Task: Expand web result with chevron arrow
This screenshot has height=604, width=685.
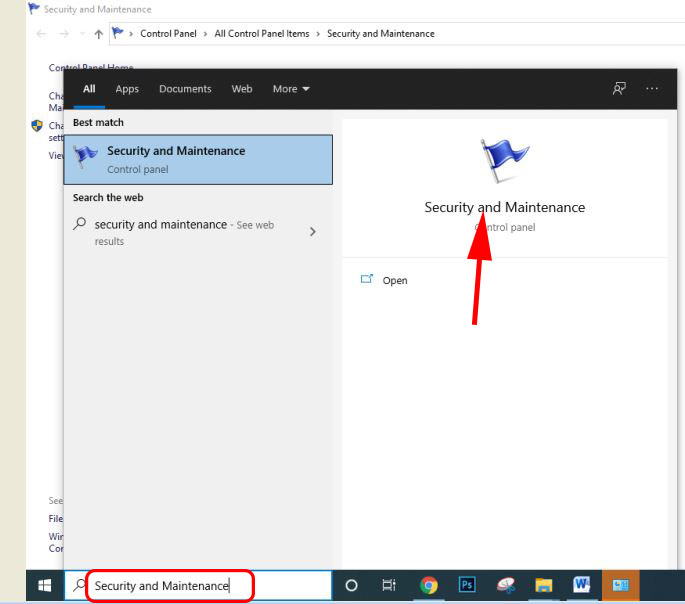Action: tap(313, 231)
